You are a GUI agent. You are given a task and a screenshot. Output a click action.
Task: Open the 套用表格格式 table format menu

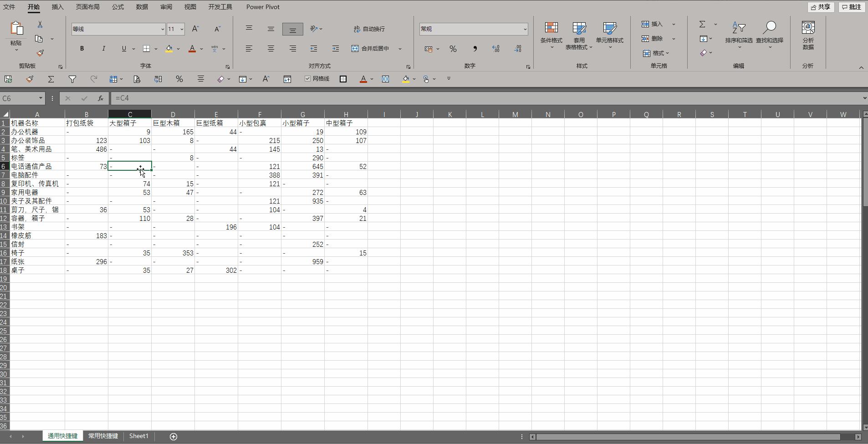tap(579, 35)
